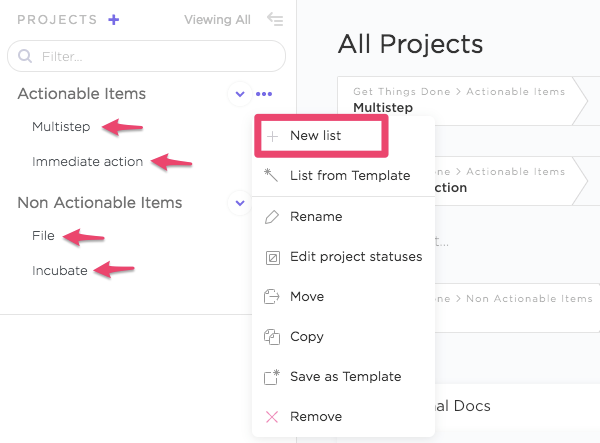Select List from Template menu entry
This screenshot has height=443, width=600.
pos(350,176)
